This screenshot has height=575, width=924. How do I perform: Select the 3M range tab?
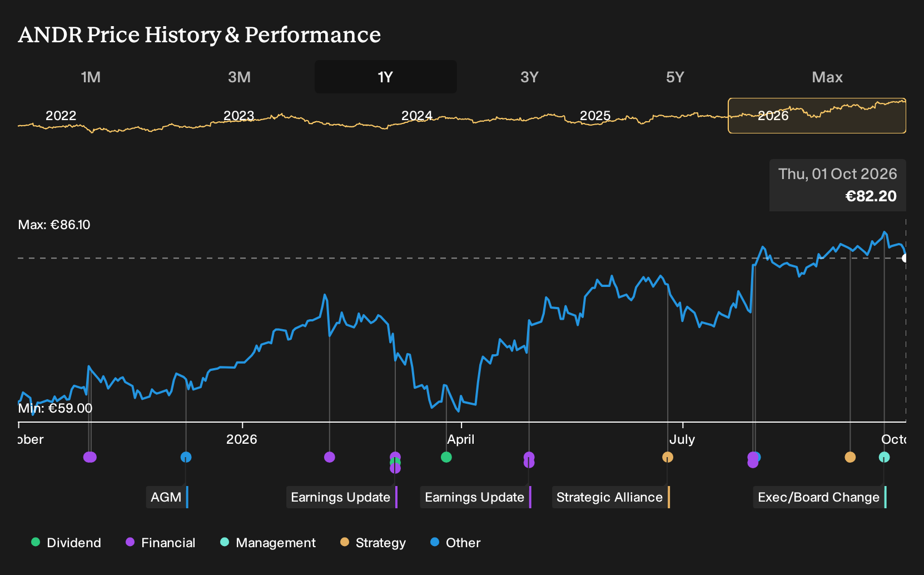coord(239,77)
